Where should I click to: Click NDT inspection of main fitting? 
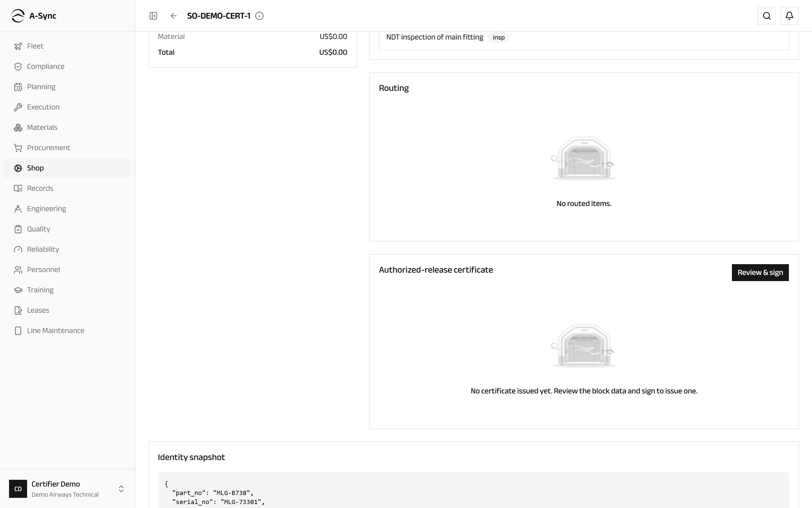434,37
